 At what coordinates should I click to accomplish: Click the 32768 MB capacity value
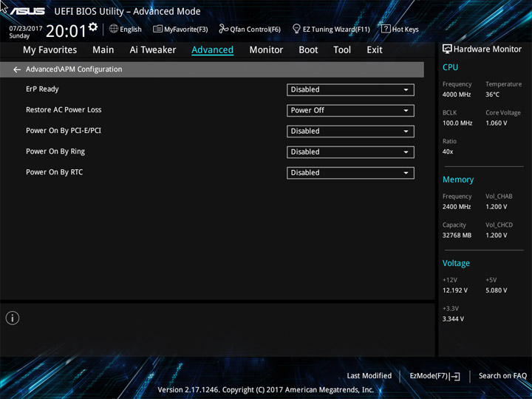457,235
